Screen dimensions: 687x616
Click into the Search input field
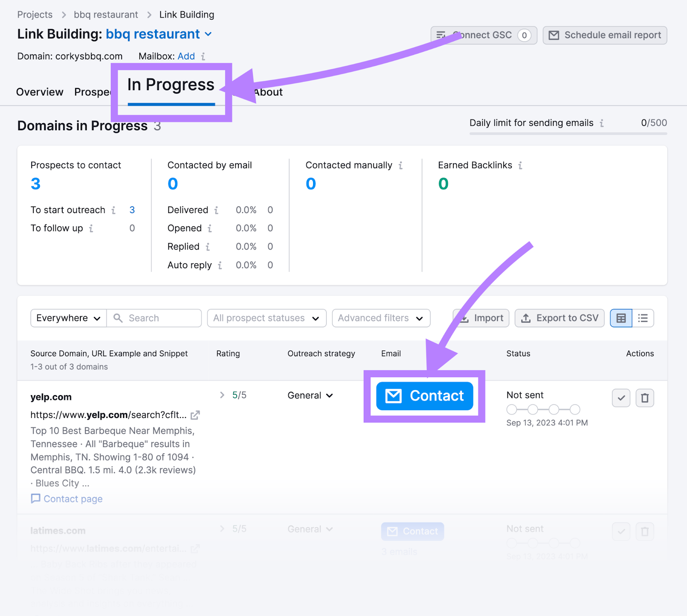tap(154, 318)
